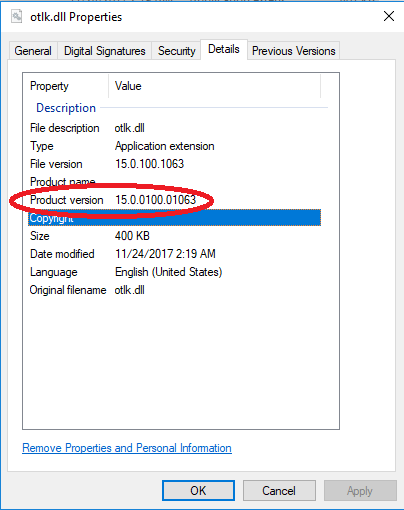Go to the Previous Versions tab
404x510 pixels.
pos(293,51)
